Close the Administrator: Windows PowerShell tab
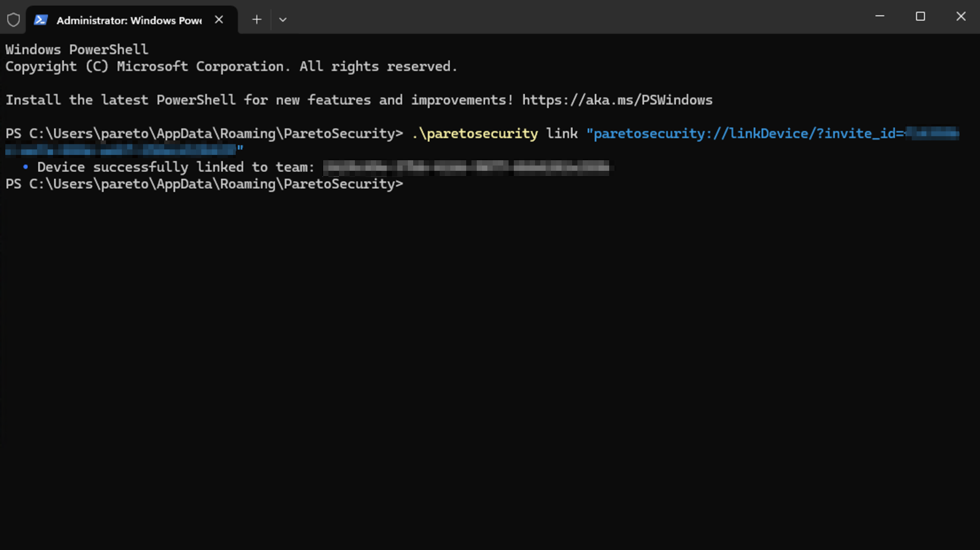 click(219, 20)
